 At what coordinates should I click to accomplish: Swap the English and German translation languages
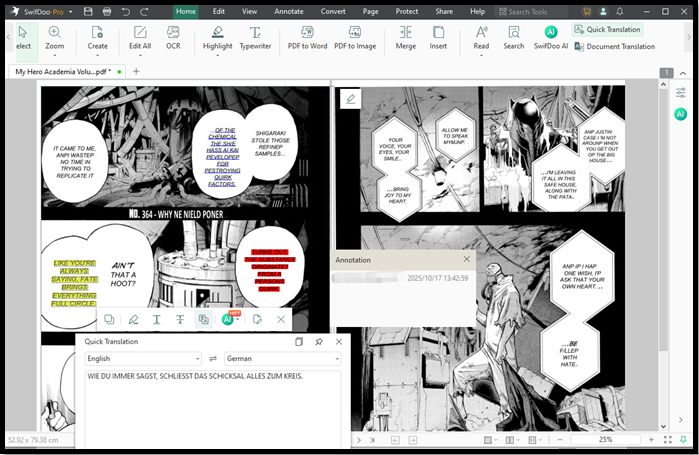(212, 358)
